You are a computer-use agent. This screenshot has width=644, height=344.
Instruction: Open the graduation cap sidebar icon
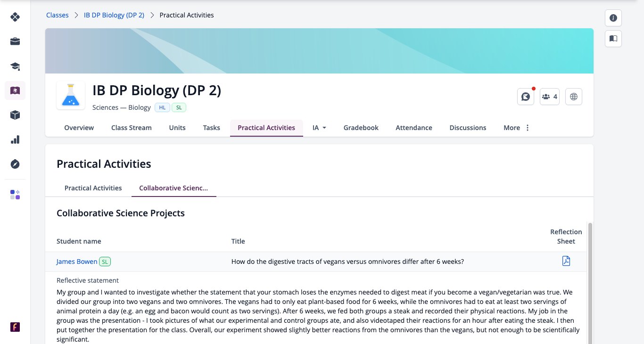[15, 66]
